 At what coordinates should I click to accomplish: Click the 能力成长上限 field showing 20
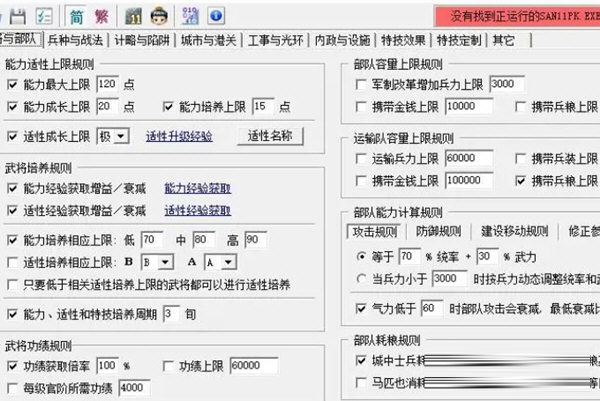pos(107,106)
